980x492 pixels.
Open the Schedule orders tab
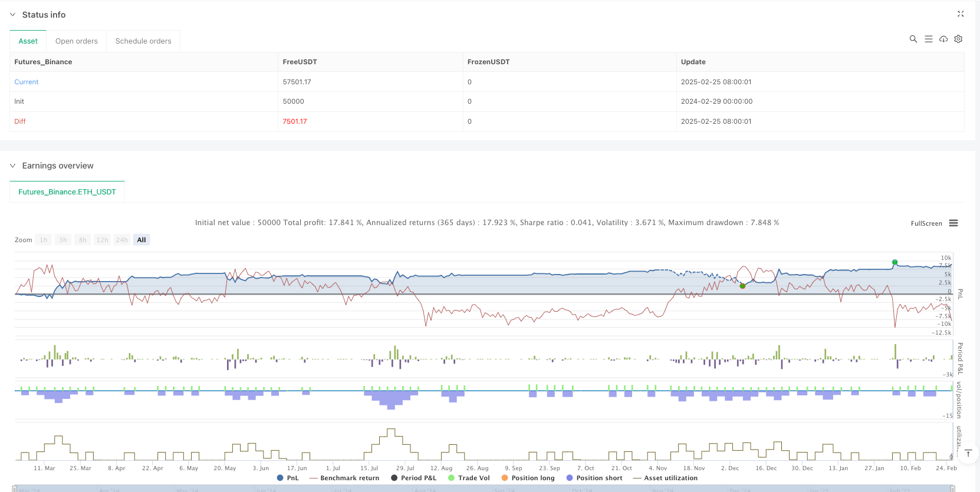click(x=143, y=41)
